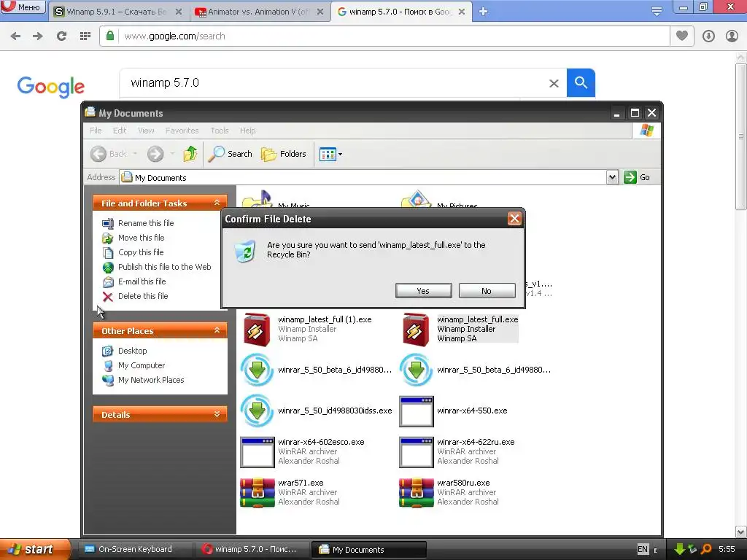Image resolution: width=747 pixels, height=560 pixels.
Task: Switch to On-Screen Keyboard in taskbar
Action: [x=134, y=549]
